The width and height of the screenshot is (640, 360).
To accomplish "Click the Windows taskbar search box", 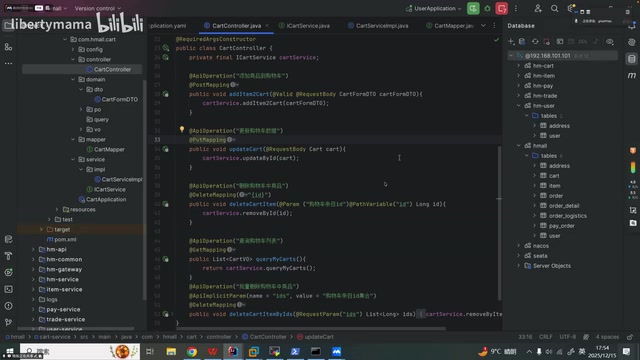I will (x=80, y=351).
